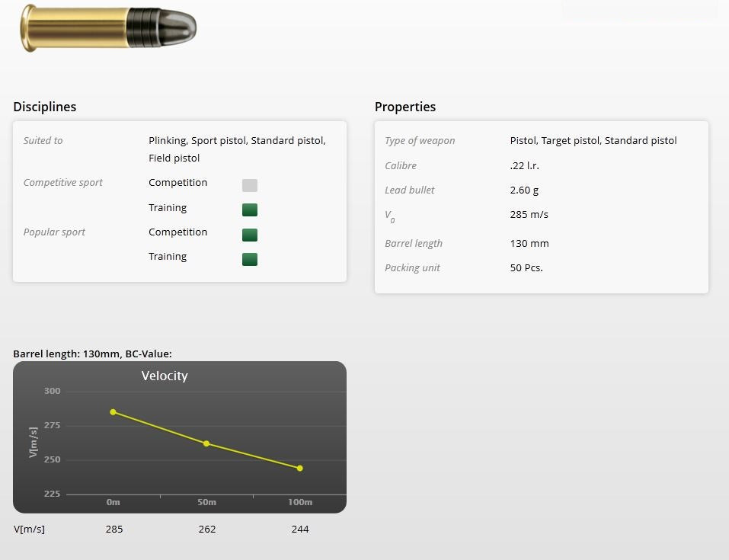
Task: Click 'Training' text under Popular sport
Action: (x=168, y=257)
